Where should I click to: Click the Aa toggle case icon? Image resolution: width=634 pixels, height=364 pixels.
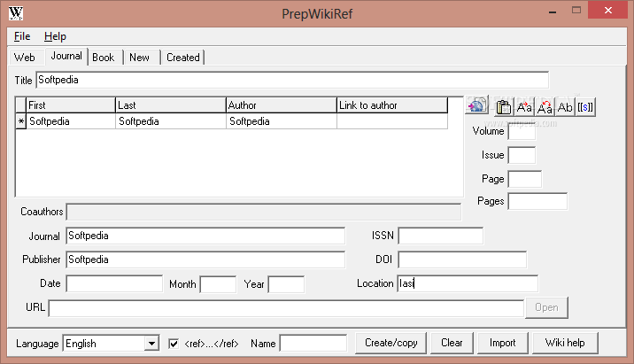point(545,107)
